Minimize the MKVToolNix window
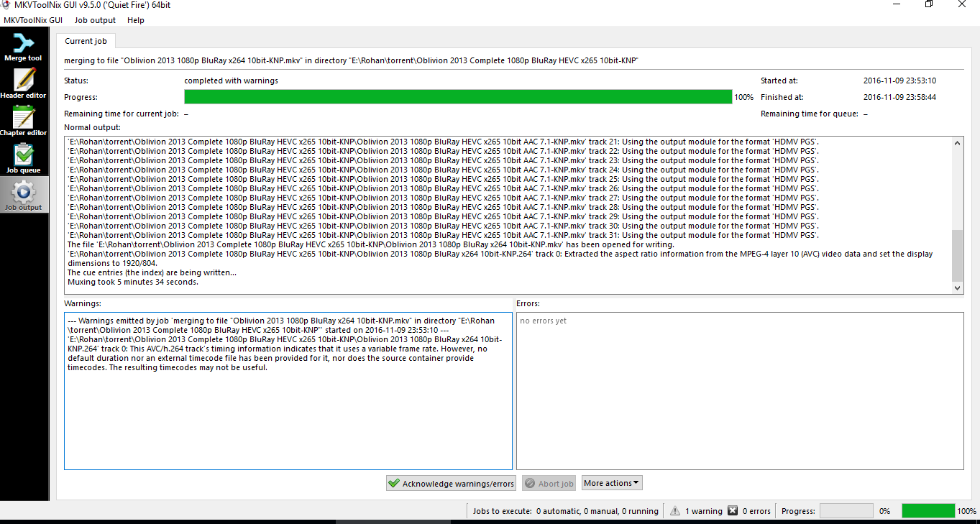 (896, 4)
